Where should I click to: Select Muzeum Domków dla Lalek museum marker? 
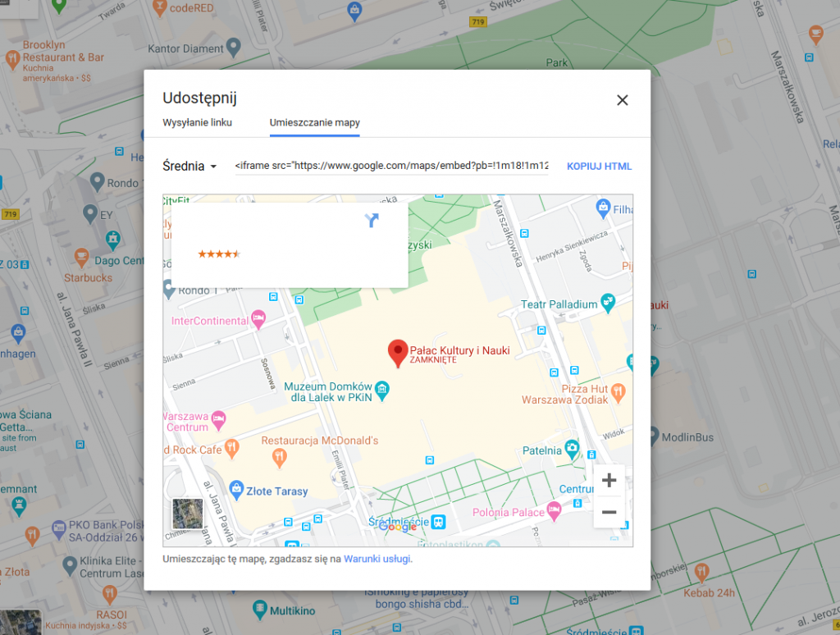[x=382, y=390]
